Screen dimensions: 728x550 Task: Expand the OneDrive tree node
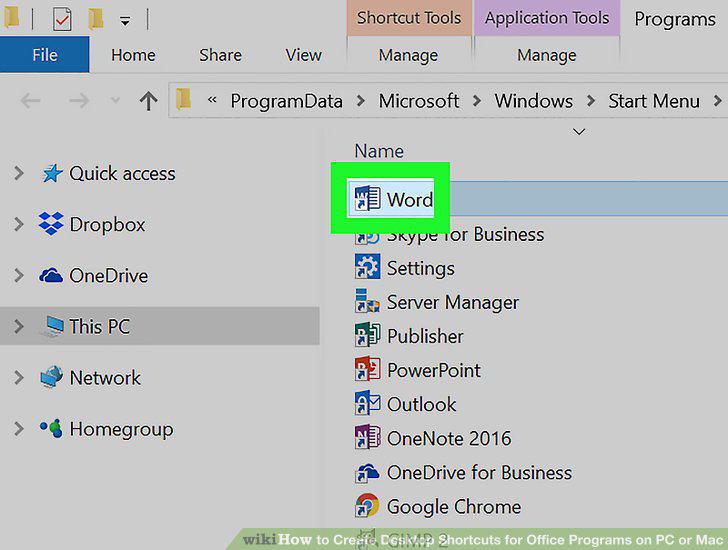[x=19, y=275]
